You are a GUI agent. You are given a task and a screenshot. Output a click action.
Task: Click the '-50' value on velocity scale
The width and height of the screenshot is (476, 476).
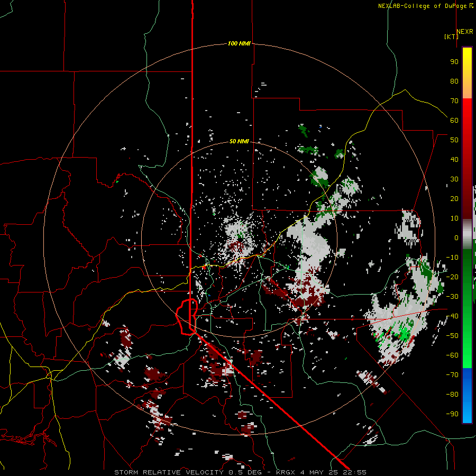[452, 336]
